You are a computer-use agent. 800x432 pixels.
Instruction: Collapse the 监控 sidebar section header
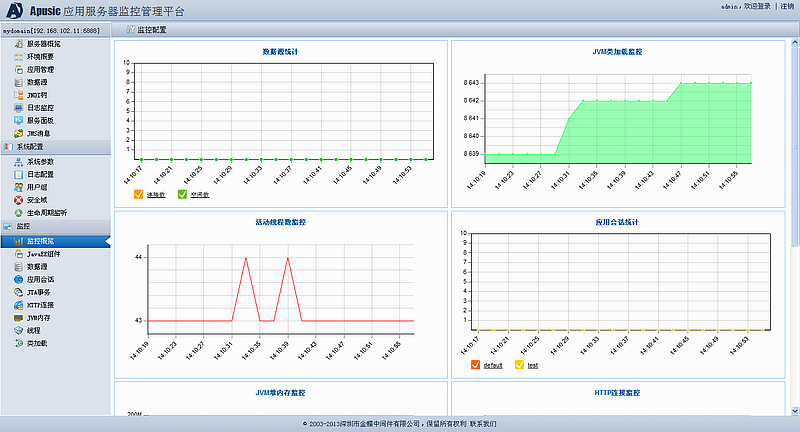tap(55, 226)
